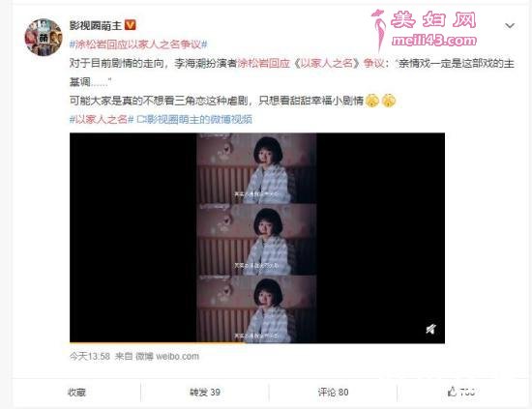Open the 影视圈萌主 username link
This screenshot has height=409, width=532.
click(96, 25)
